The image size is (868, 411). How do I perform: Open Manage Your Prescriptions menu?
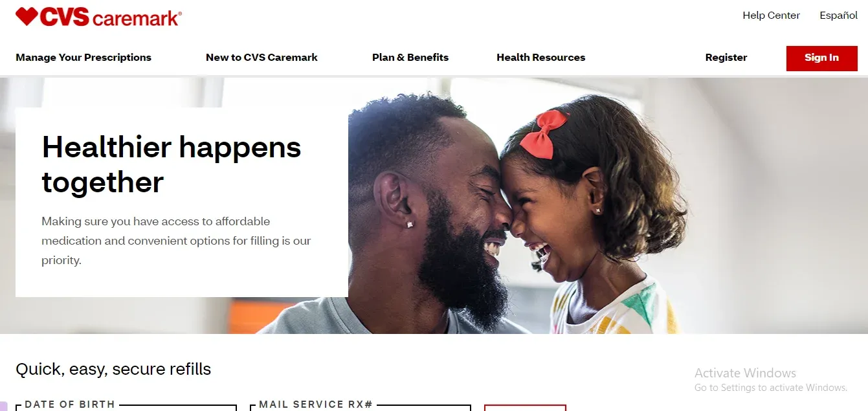(83, 58)
